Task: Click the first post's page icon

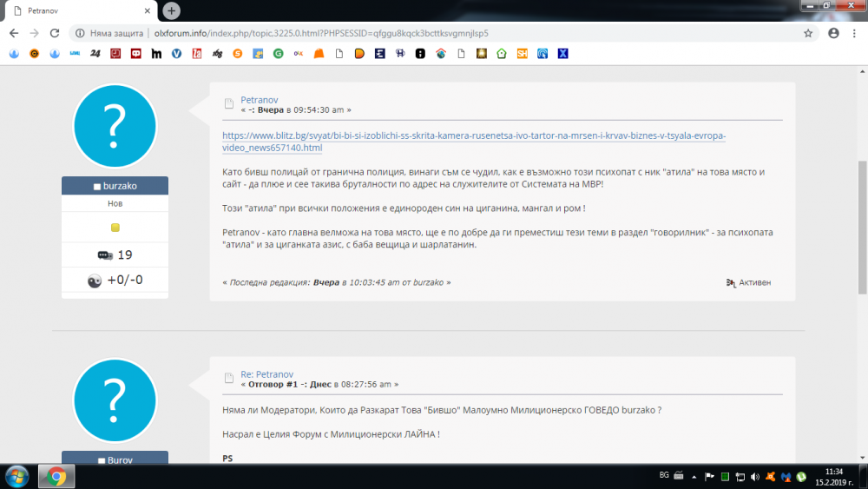Action: click(x=228, y=103)
